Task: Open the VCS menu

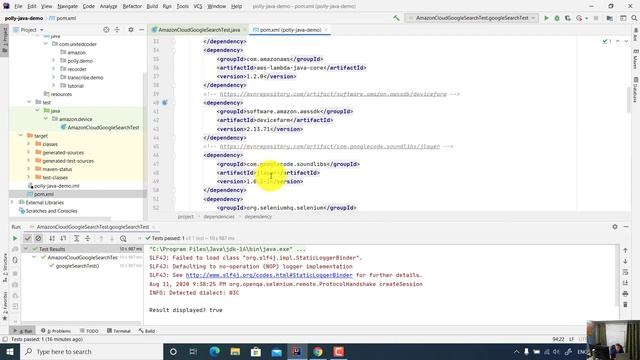Action: [198, 6]
